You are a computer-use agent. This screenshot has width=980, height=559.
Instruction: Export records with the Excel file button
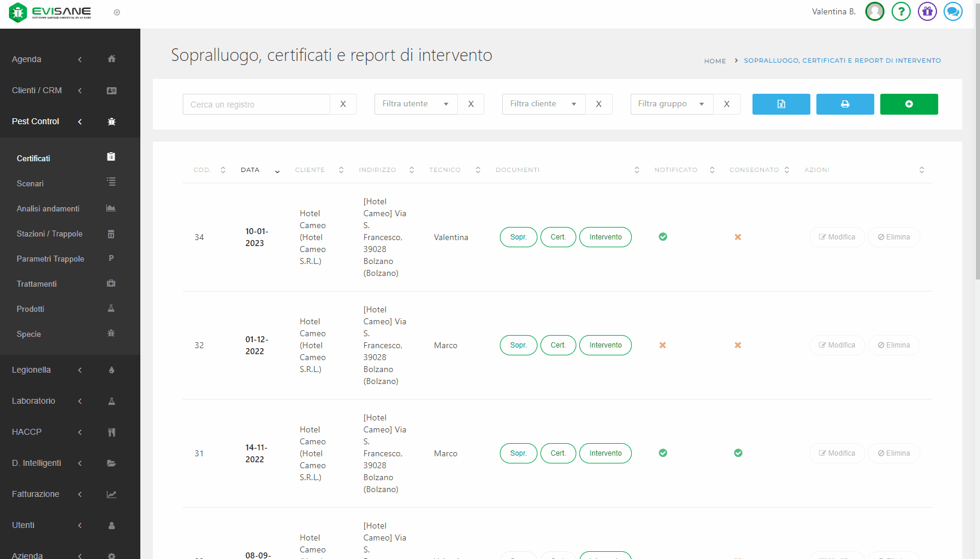click(781, 104)
